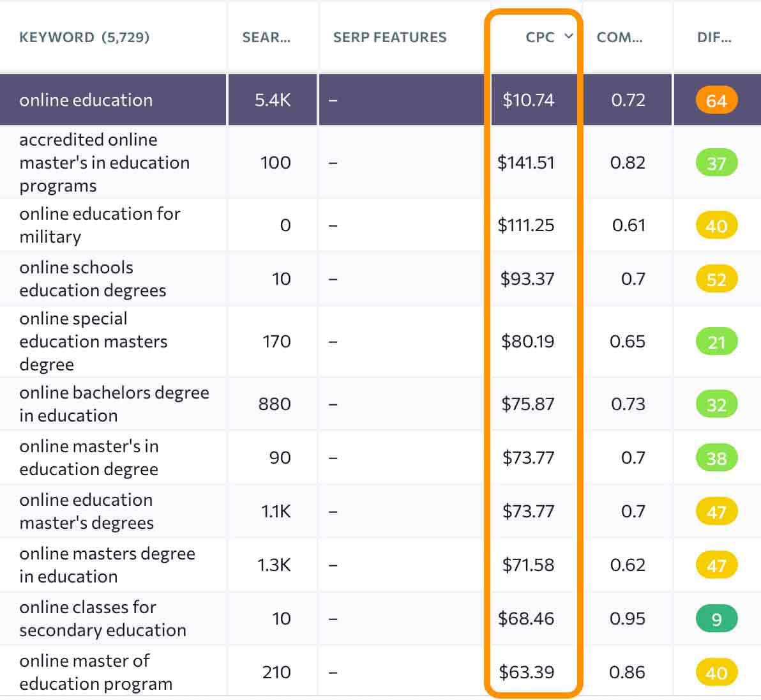Click the yellow 40 difficulty badge next to military row
Image resolution: width=761 pixels, height=700 pixels.
[x=717, y=225]
